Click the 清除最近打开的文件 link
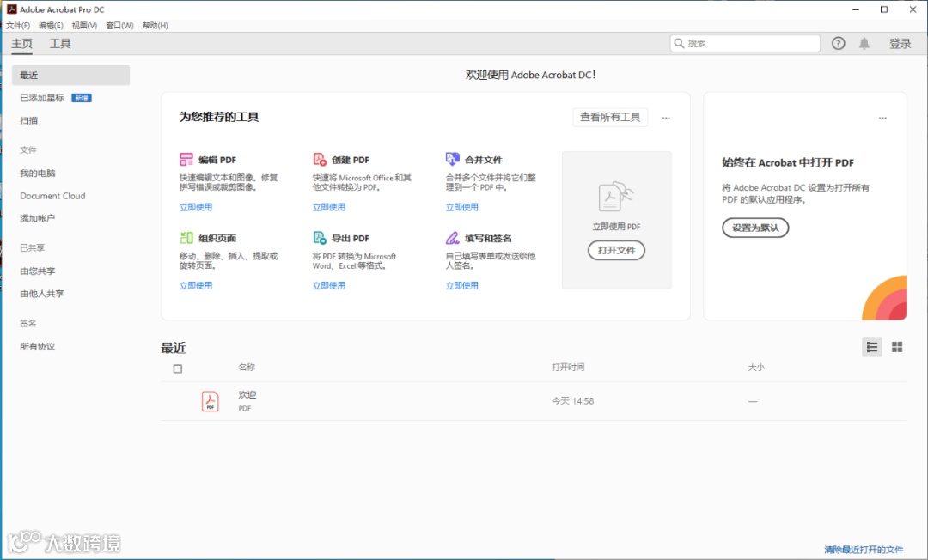 (x=864, y=550)
